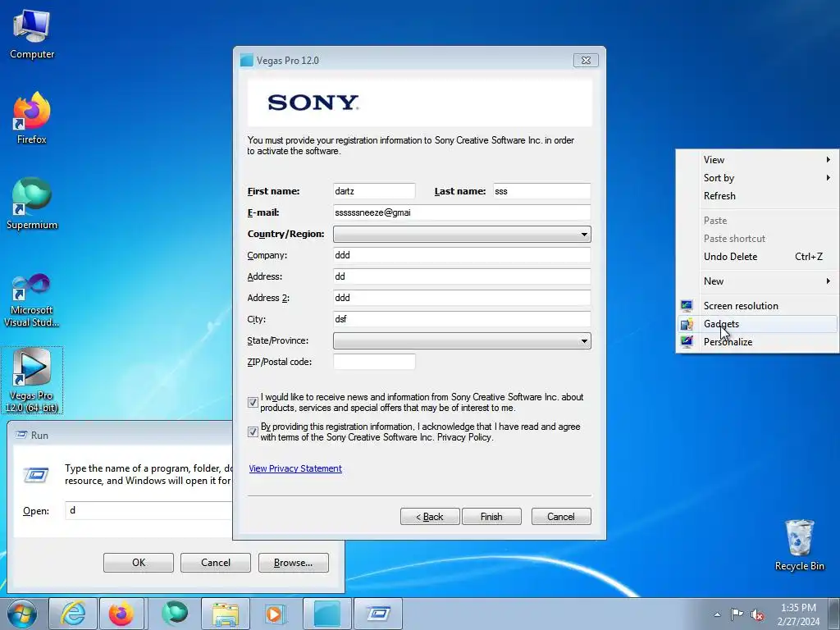Viewport: 840px width, 630px height.
Task: Close the Vegas Pro 12.0 dialog
Action: tap(586, 60)
